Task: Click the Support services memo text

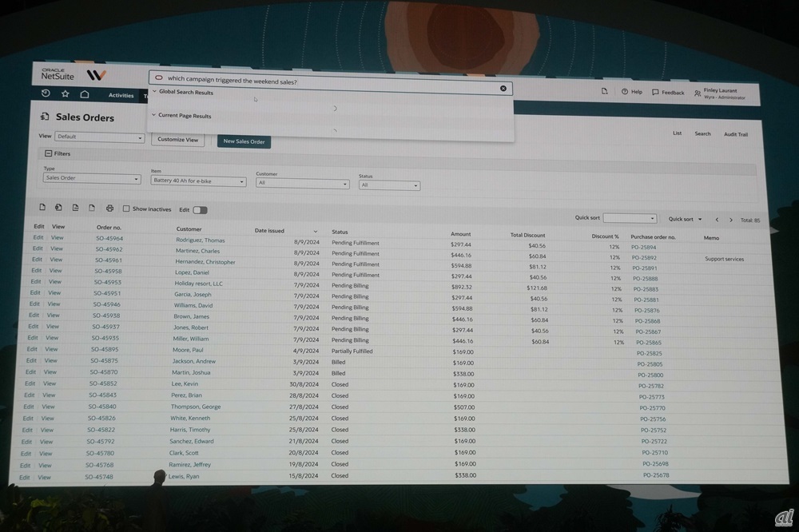Action: click(724, 259)
